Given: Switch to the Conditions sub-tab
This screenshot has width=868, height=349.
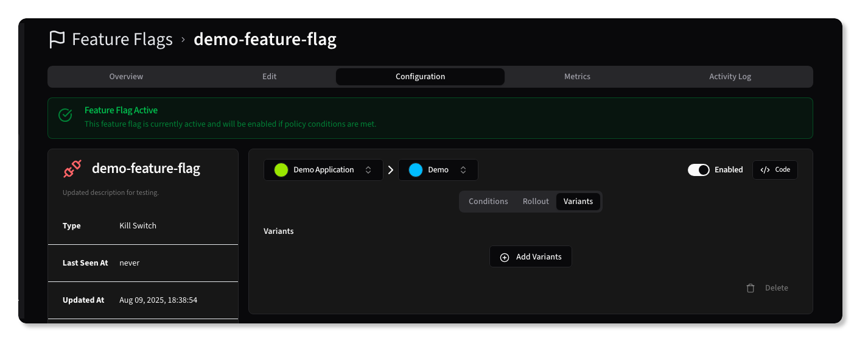Looking at the screenshot, I should 488,202.
